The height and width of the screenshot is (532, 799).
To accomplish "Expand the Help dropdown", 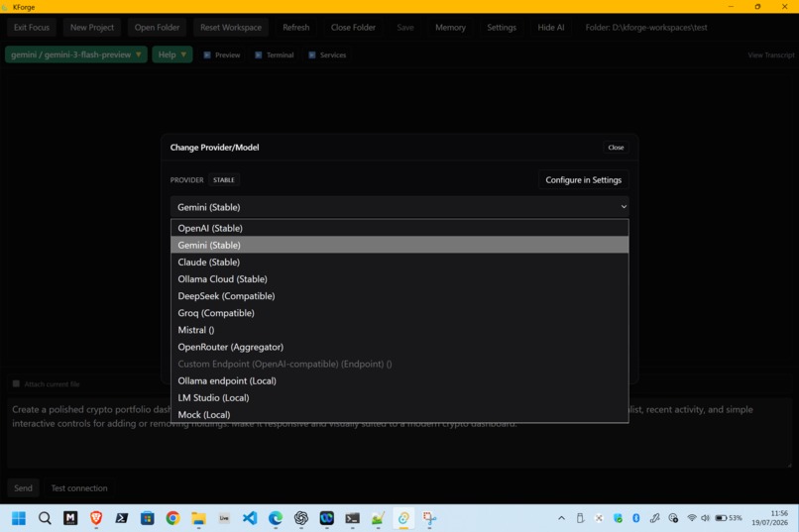I will click(172, 54).
